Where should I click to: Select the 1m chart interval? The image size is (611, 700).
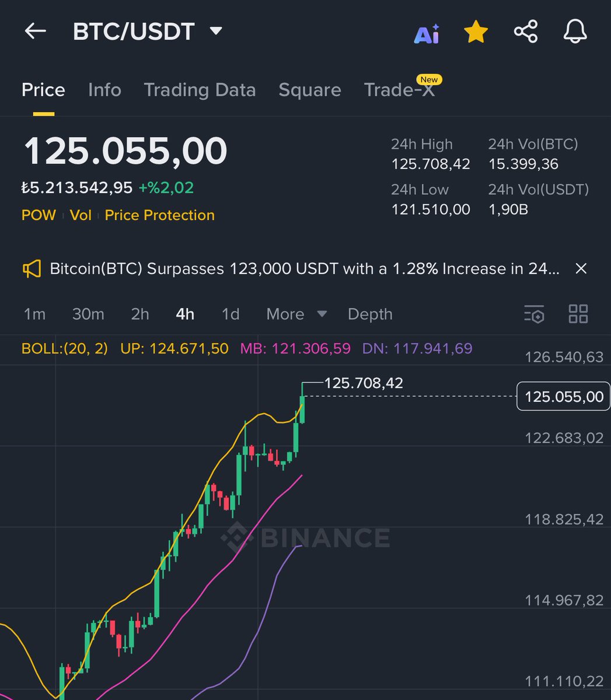34,314
